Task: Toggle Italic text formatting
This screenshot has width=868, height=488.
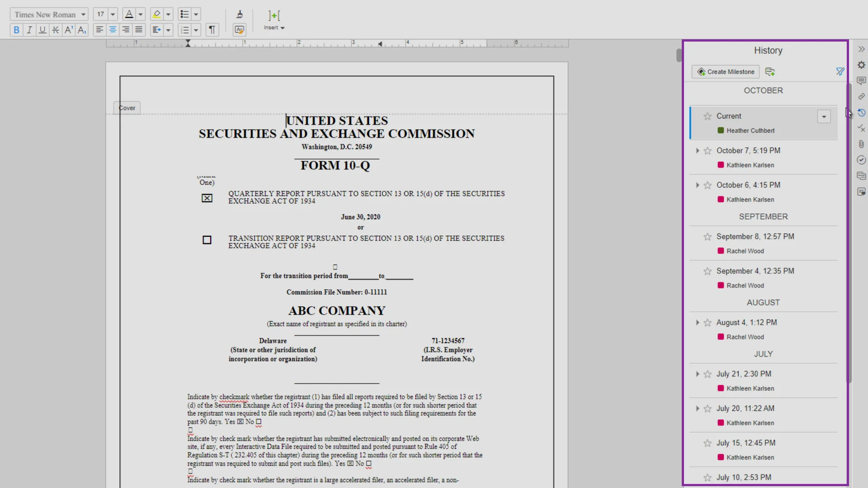Action: point(29,30)
